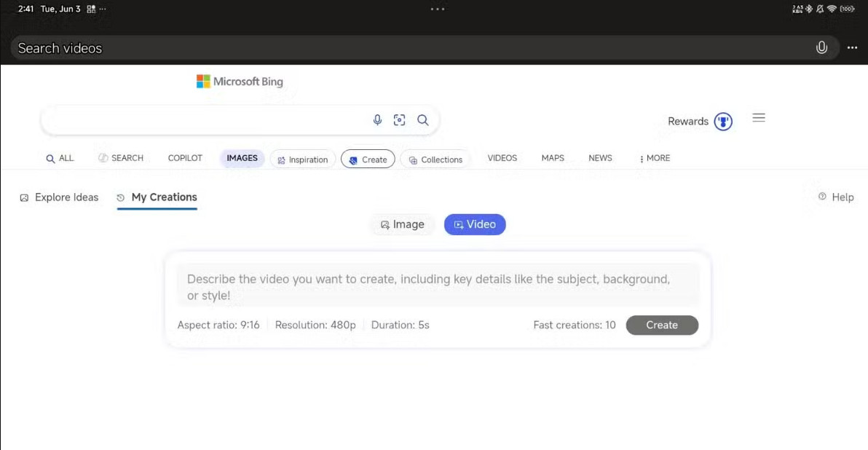This screenshot has height=450, width=868.
Task: Tap the three dots at the top center
Action: pyautogui.click(x=438, y=9)
